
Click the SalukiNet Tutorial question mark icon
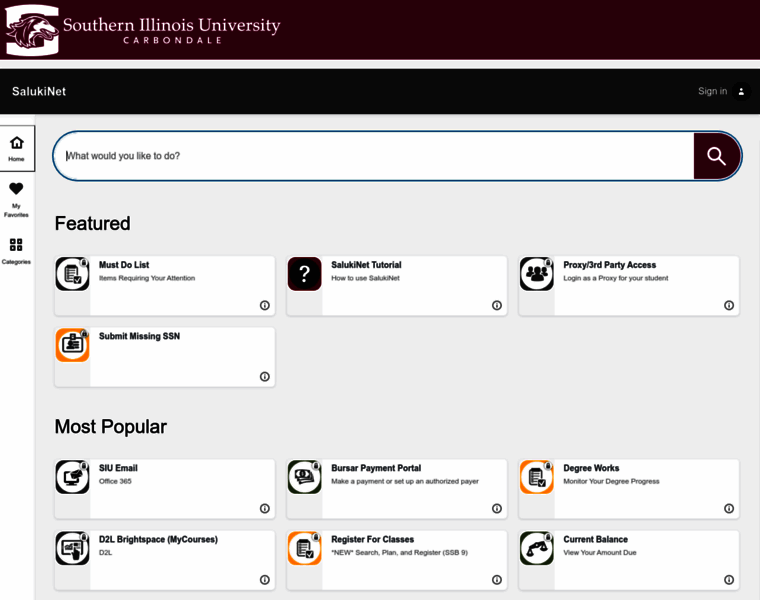(304, 274)
